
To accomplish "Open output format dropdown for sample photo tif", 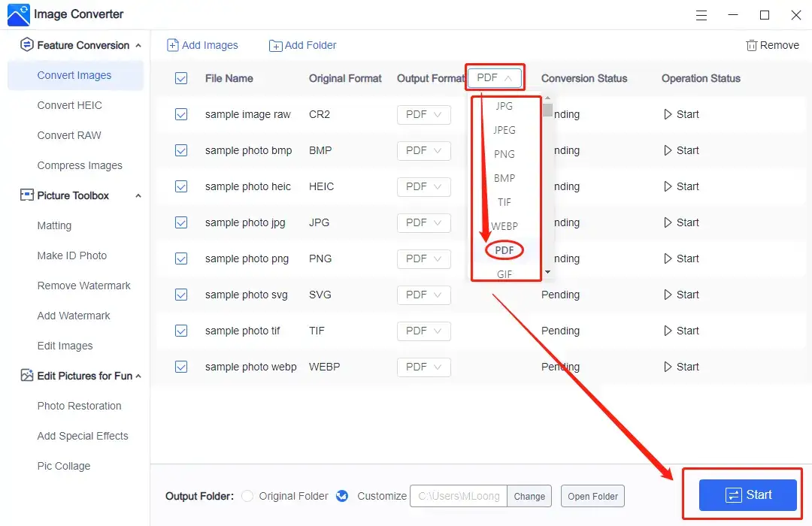I will (423, 331).
